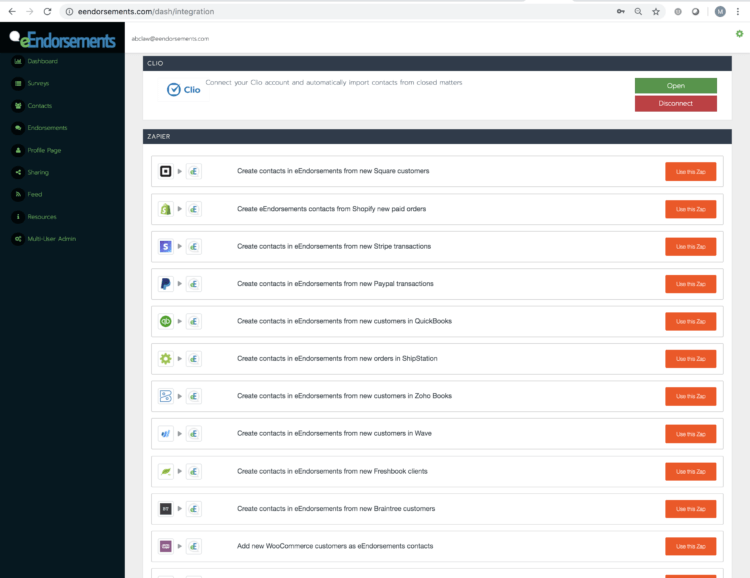The image size is (750, 578).
Task: Click the QuickBooks green icon
Action: 165,322
